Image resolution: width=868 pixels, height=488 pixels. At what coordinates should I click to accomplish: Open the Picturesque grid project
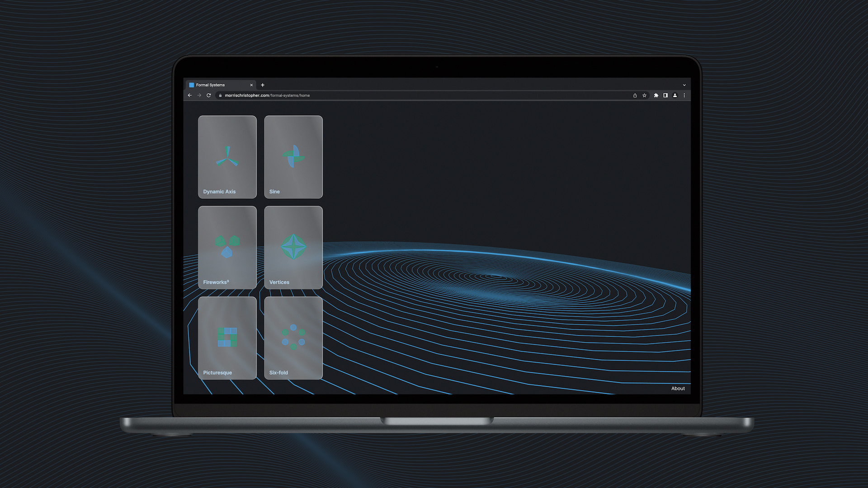(x=227, y=338)
